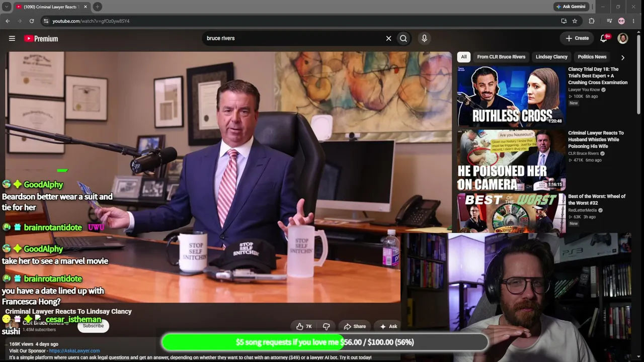Run search with the magnifier button
The height and width of the screenshot is (362, 644).
[x=404, y=38]
